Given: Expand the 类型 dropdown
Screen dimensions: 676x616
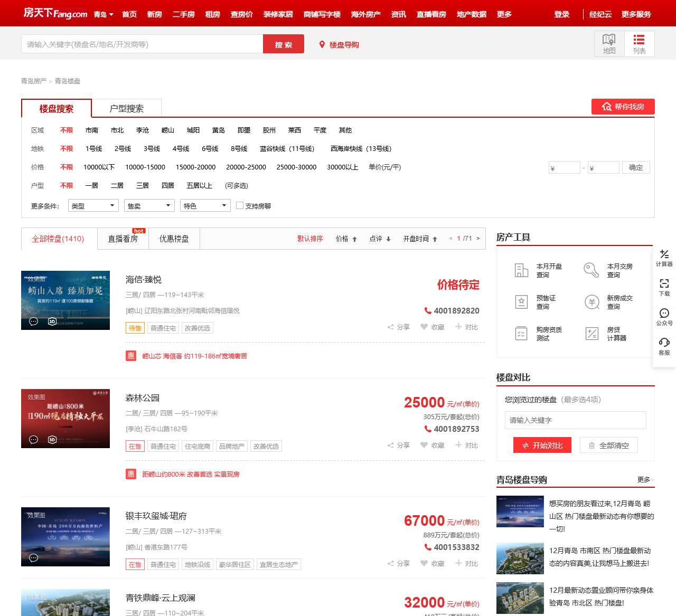Looking at the screenshot, I should tap(93, 205).
